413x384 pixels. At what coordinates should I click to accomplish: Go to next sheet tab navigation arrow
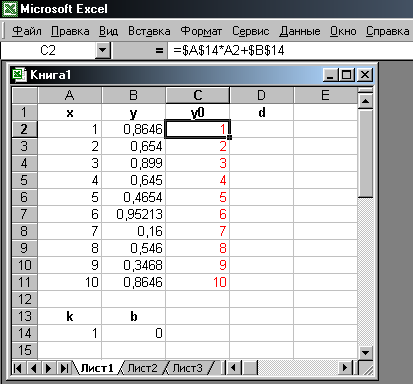point(49,368)
